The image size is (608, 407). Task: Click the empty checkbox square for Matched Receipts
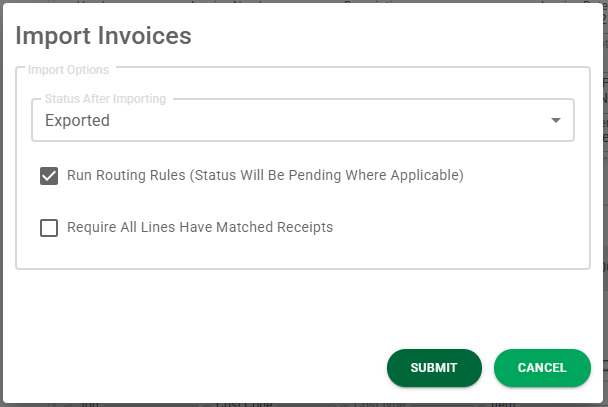(49, 228)
